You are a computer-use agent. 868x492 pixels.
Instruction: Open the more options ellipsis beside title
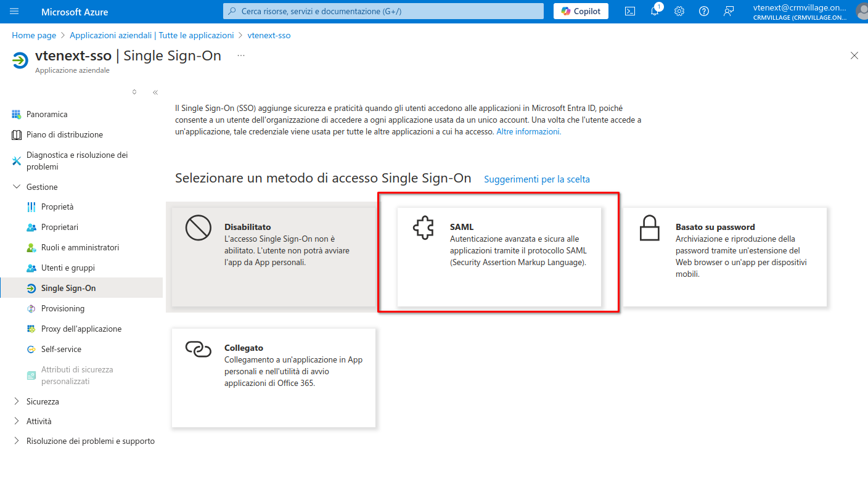pyautogui.click(x=241, y=55)
